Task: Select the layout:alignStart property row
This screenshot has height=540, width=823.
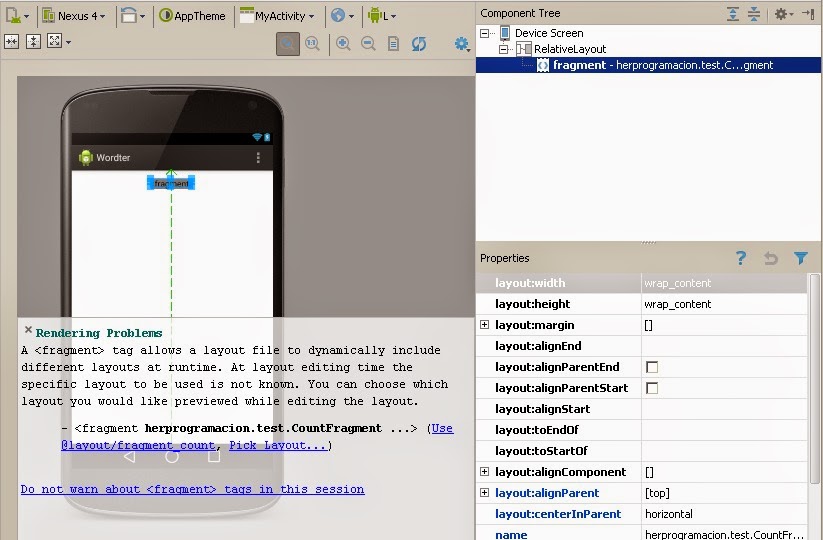Action: [x=641, y=409]
